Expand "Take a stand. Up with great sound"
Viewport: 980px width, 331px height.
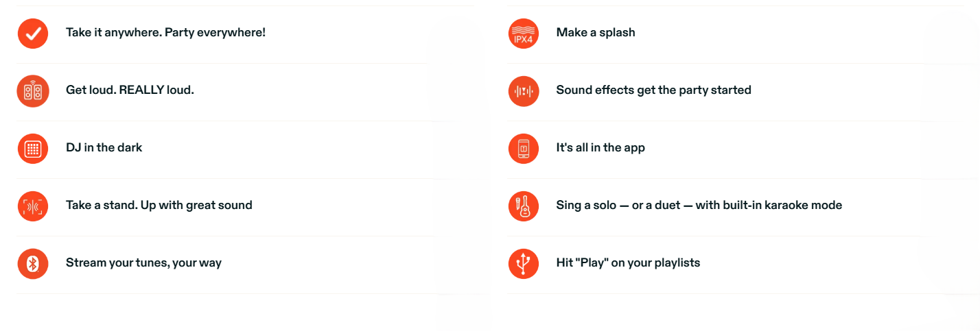pyautogui.click(x=159, y=205)
